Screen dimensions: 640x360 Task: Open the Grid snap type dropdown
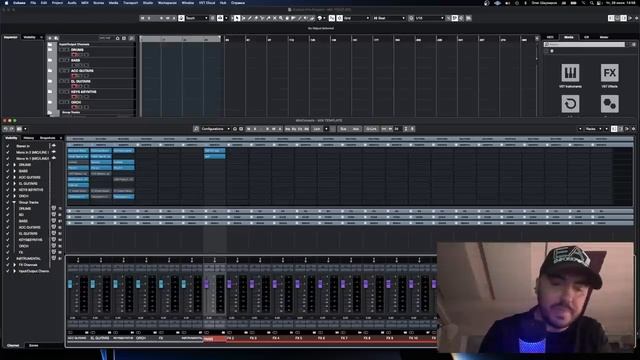pos(356,18)
